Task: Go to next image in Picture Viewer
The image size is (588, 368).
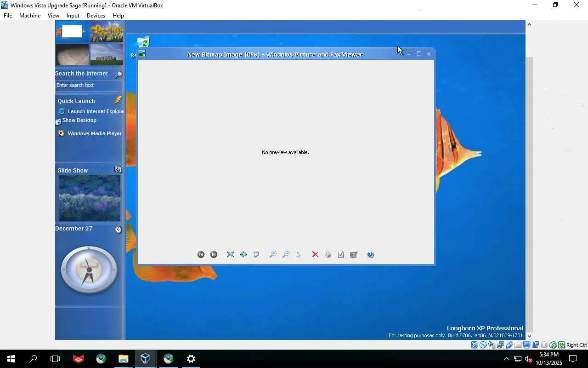Action: coord(214,254)
